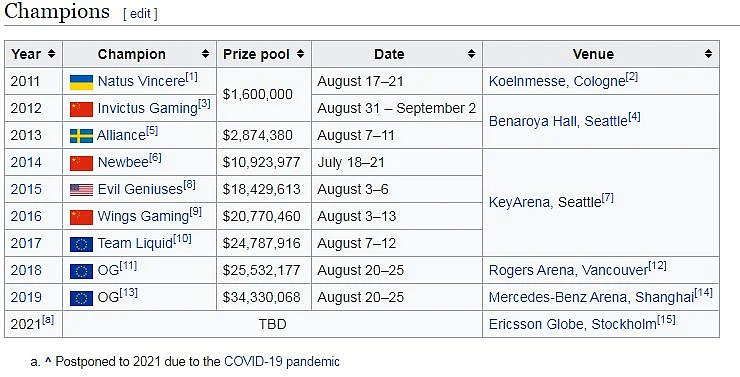This screenshot has width=740, height=377.
Task: Sort table by the Prize pool arrows
Action: pos(301,54)
